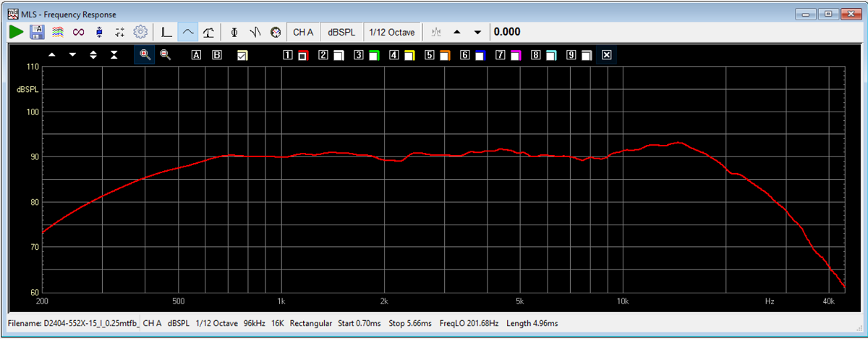Select overlay number 4
868x339 pixels.
point(393,55)
